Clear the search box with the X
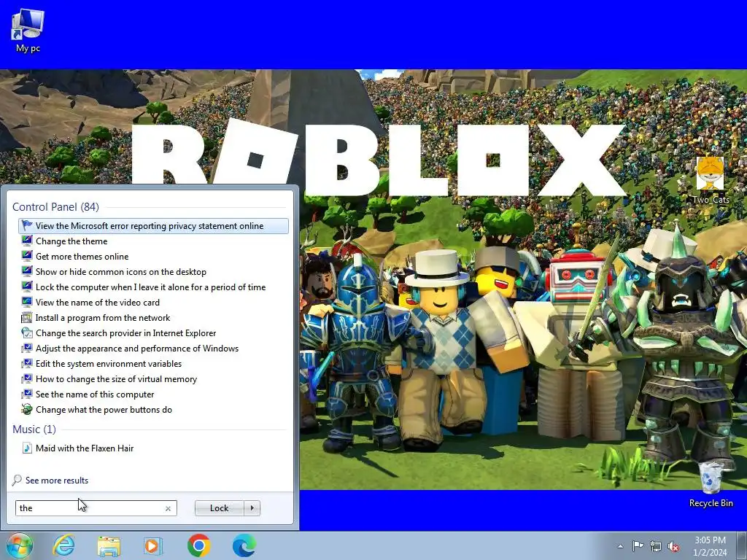This screenshot has height=560, width=747. tap(168, 508)
